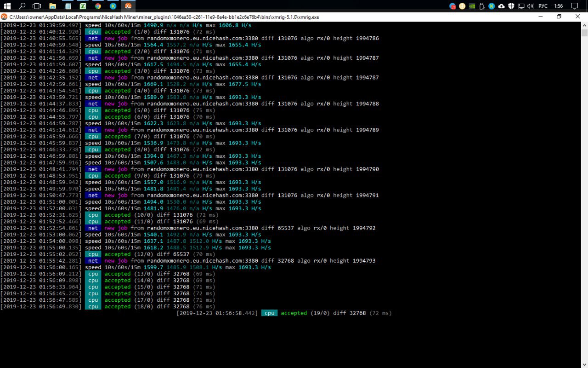Open the K icon in the system tray
The height and width of the screenshot is (368, 588).
(x=491, y=6)
